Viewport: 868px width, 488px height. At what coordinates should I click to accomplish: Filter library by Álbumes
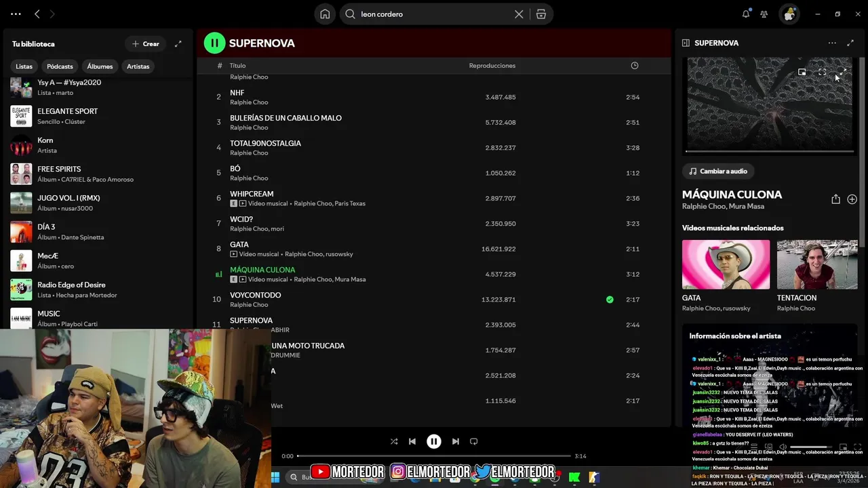click(x=100, y=66)
